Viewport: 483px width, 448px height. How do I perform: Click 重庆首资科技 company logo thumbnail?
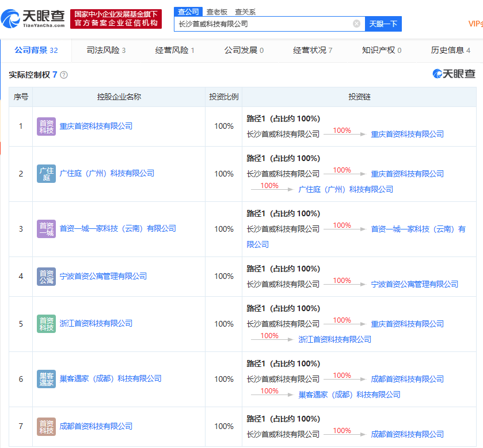pos(47,127)
